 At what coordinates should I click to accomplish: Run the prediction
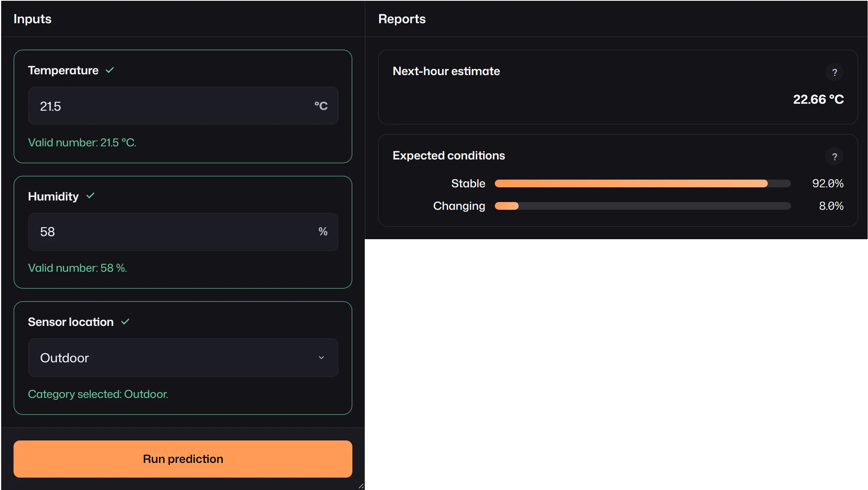click(183, 459)
